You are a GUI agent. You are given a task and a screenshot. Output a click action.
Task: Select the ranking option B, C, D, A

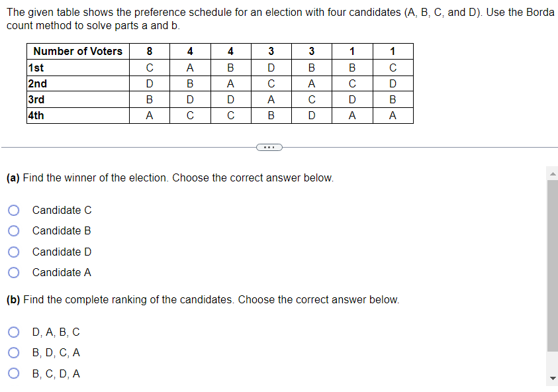13,373
